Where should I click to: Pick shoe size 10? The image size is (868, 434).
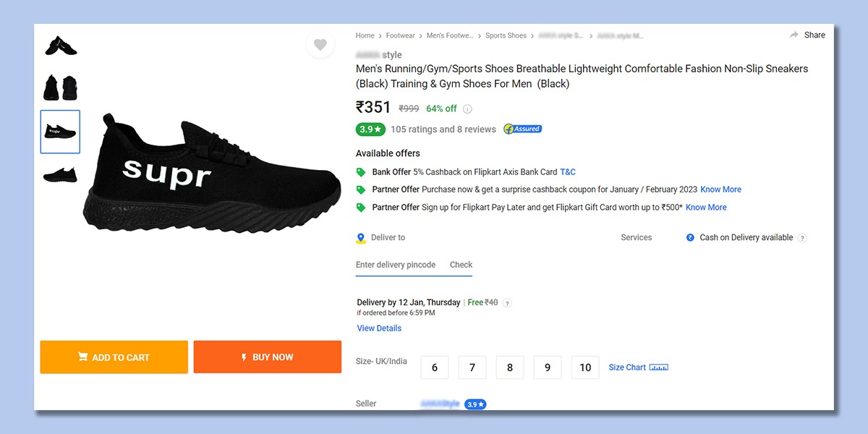(585, 367)
